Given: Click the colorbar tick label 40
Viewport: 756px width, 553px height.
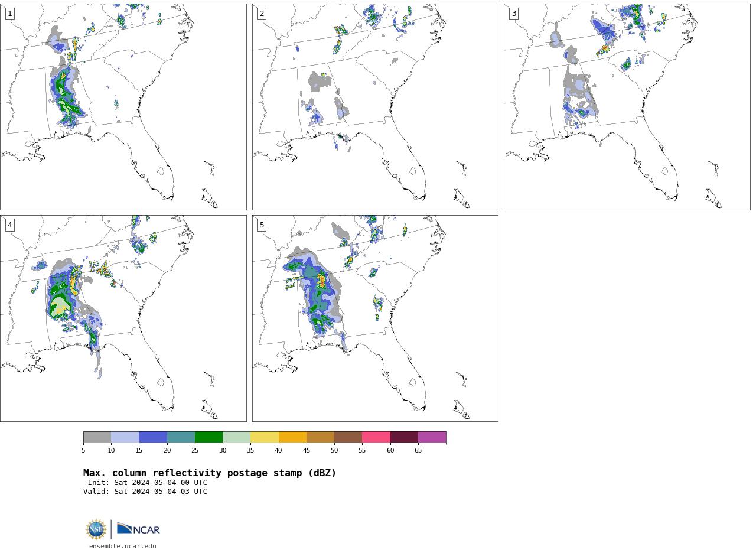Looking at the screenshot, I should (x=279, y=451).
